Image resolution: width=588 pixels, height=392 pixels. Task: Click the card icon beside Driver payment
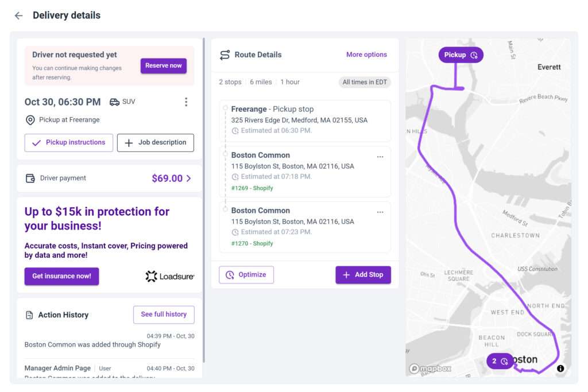(x=30, y=178)
